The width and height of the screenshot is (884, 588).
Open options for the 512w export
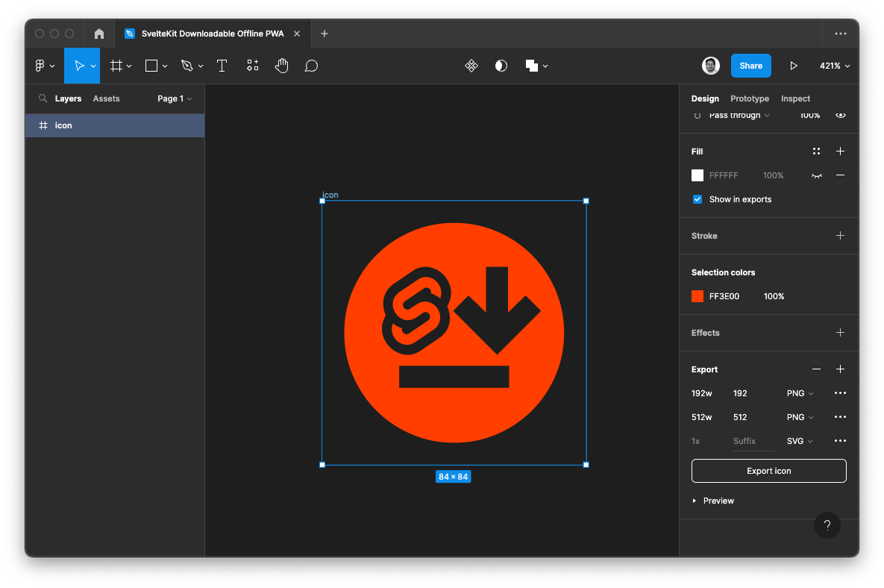[x=840, y=417]
